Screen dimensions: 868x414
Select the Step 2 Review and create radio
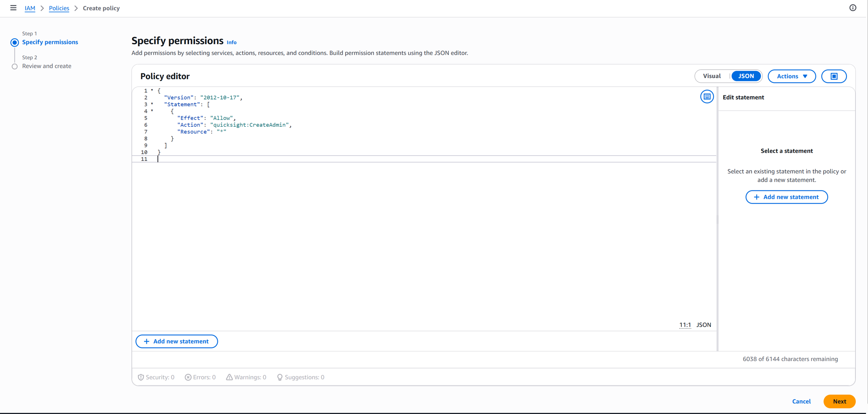coord(15,66)
